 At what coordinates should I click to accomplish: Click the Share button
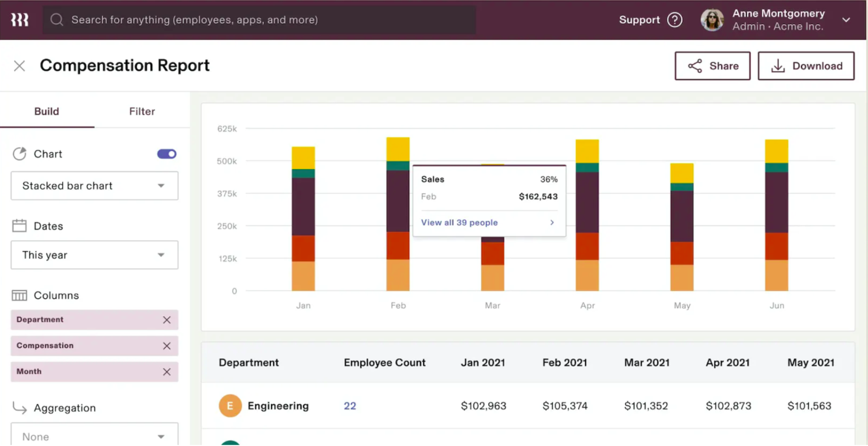(713, 66)
